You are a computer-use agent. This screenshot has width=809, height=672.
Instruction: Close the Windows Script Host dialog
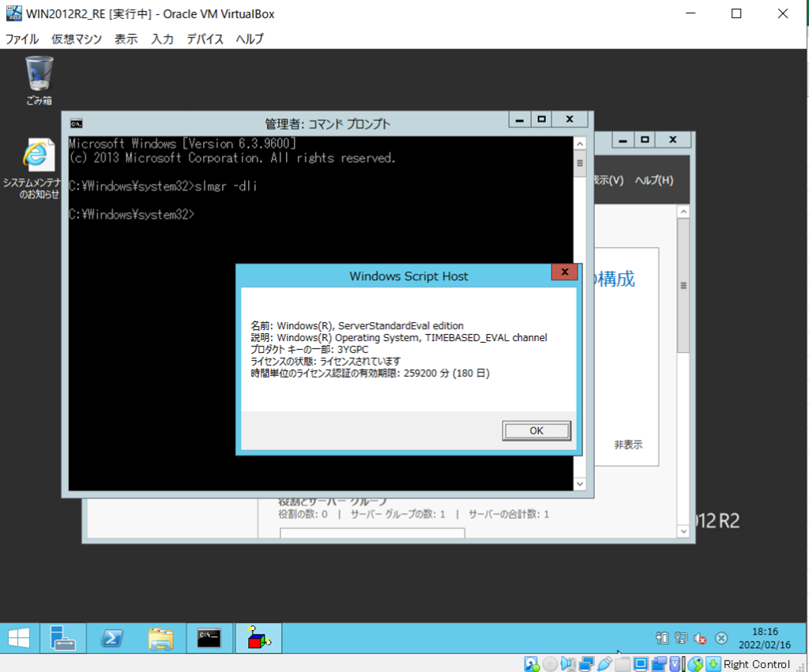pos(564,272)
